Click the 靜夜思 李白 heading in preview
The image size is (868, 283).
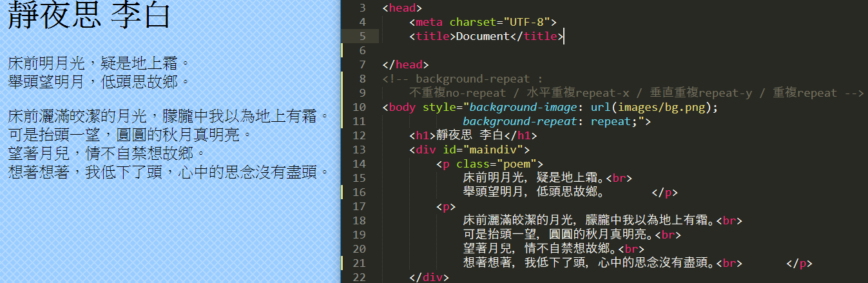click(88, 17)
